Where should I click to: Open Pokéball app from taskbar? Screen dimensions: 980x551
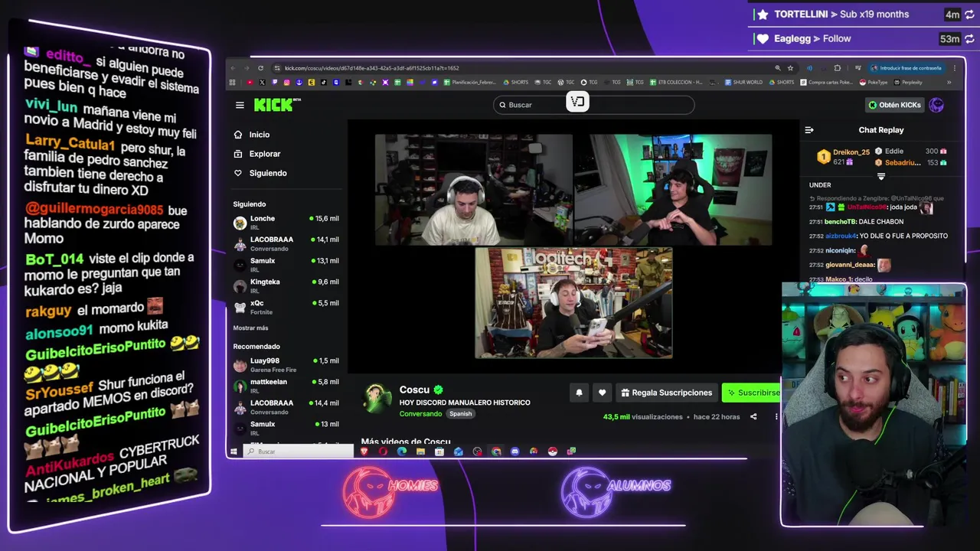[x=552, y=452]
